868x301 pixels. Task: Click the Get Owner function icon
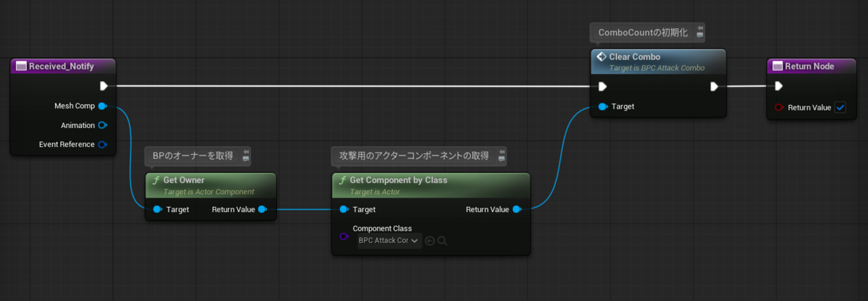pos(156,179)
